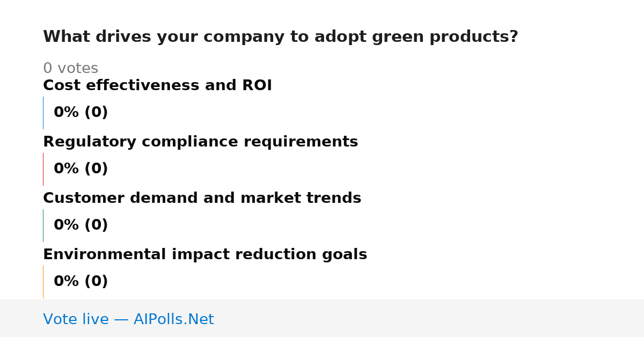Click the orange result bar for Environmental impact
644x337 pixels.
tap(43, 282)
